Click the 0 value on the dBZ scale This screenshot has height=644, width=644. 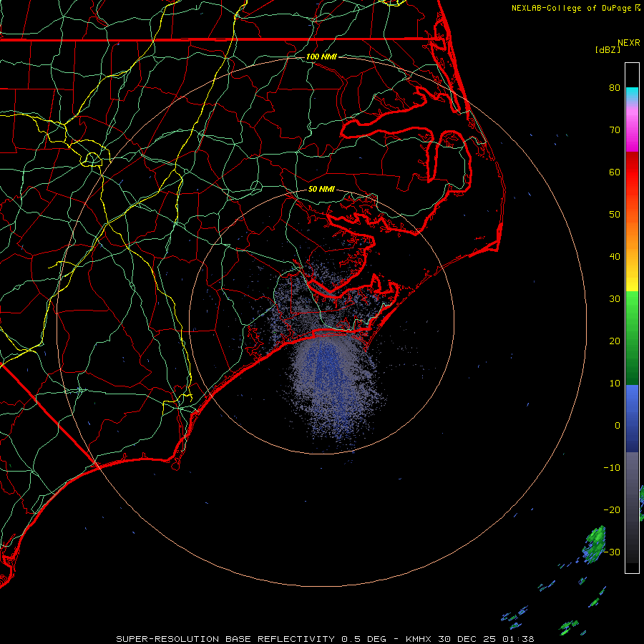618,426
